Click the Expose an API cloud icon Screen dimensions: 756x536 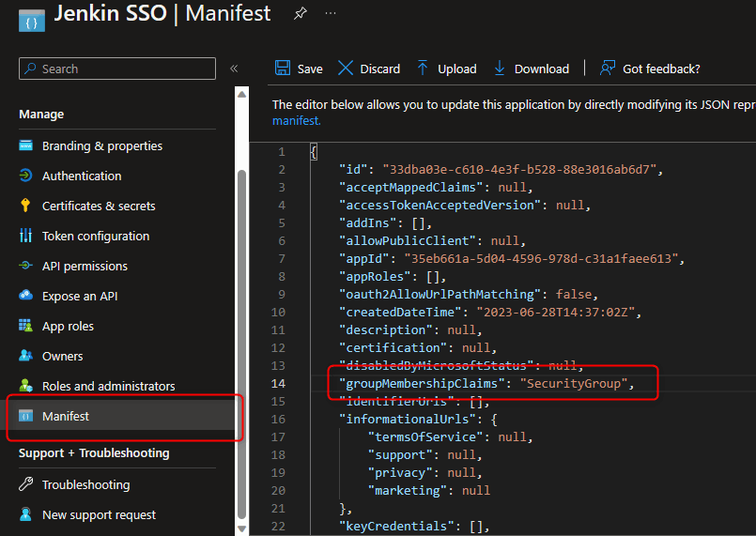click(25, 295)
